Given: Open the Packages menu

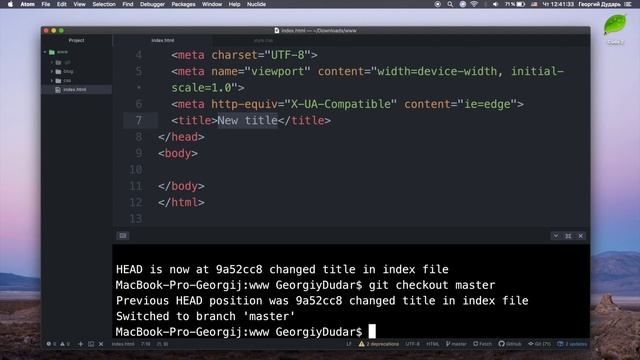Looking at the screenshot, I should coord(183,4).
